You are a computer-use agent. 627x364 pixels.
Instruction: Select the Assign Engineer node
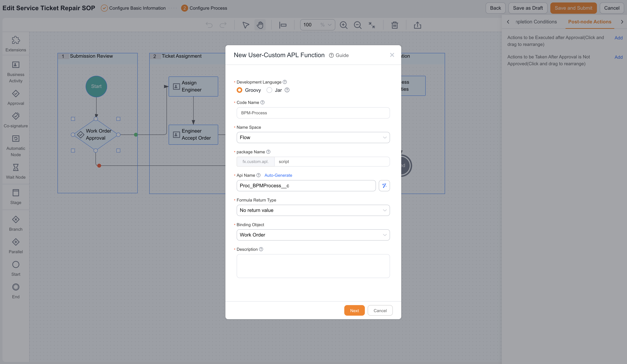[x=193, y=86]
